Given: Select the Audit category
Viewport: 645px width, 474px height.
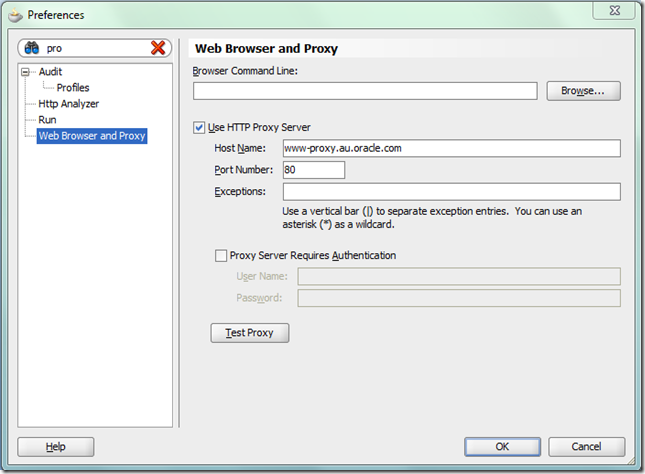Looking at the screenshot, I should [x=50, y=72].
